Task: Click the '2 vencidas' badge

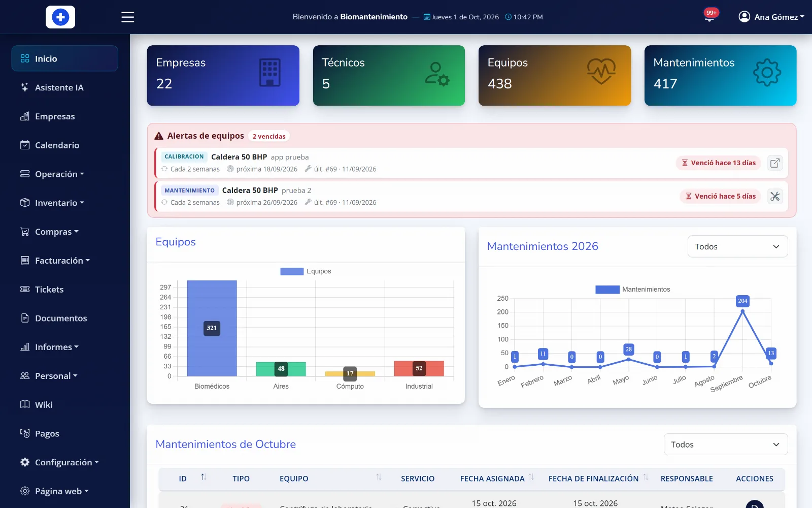Action: click(x=269, y=136)
